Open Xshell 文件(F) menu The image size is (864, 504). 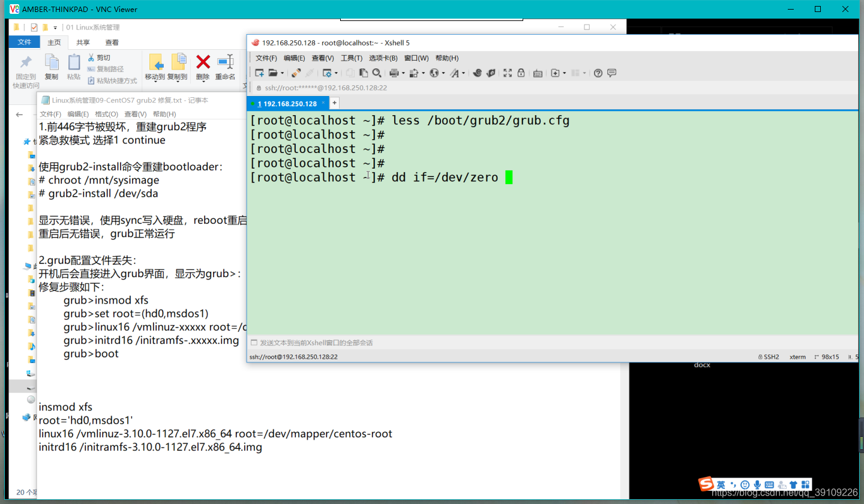tap(266, 58)
